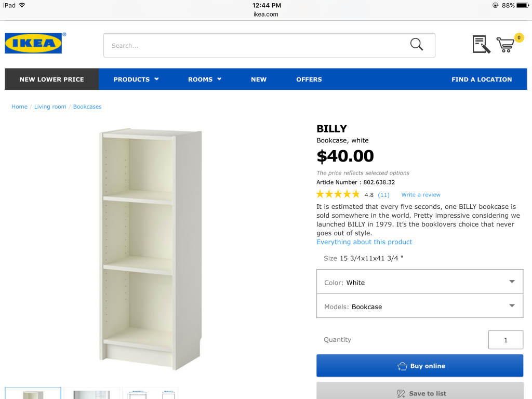
Task: Expand the Products menu dropdown
Action: [x=136, y=79]
